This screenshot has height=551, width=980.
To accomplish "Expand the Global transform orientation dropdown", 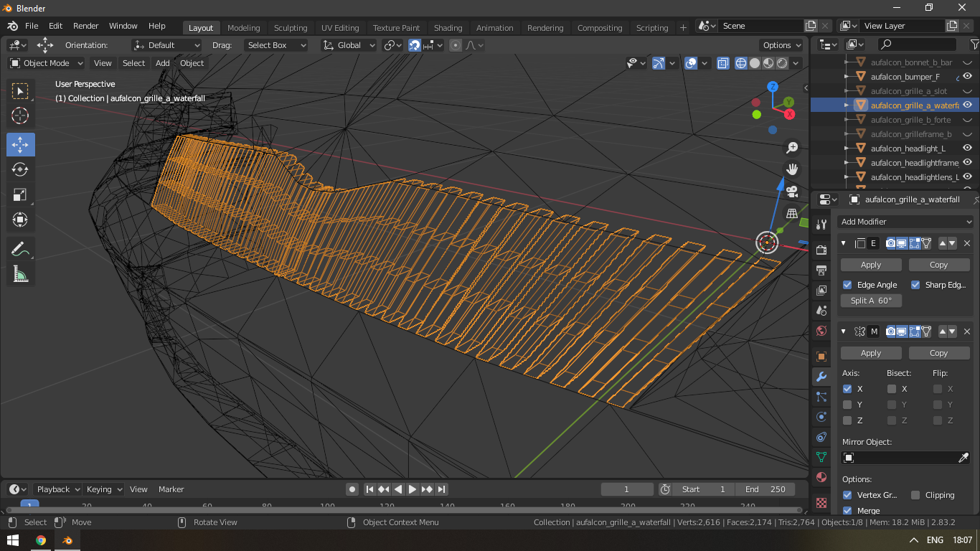I will 349,45.
